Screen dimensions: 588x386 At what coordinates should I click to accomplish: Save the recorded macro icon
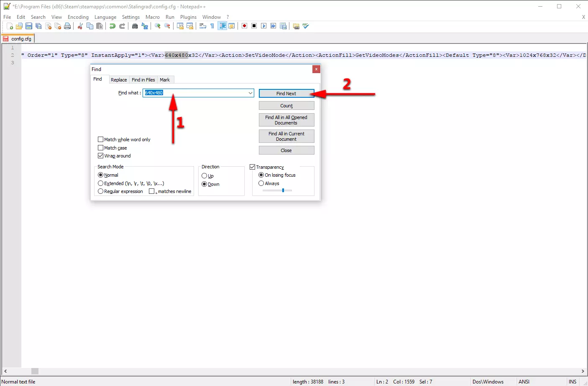283,26
